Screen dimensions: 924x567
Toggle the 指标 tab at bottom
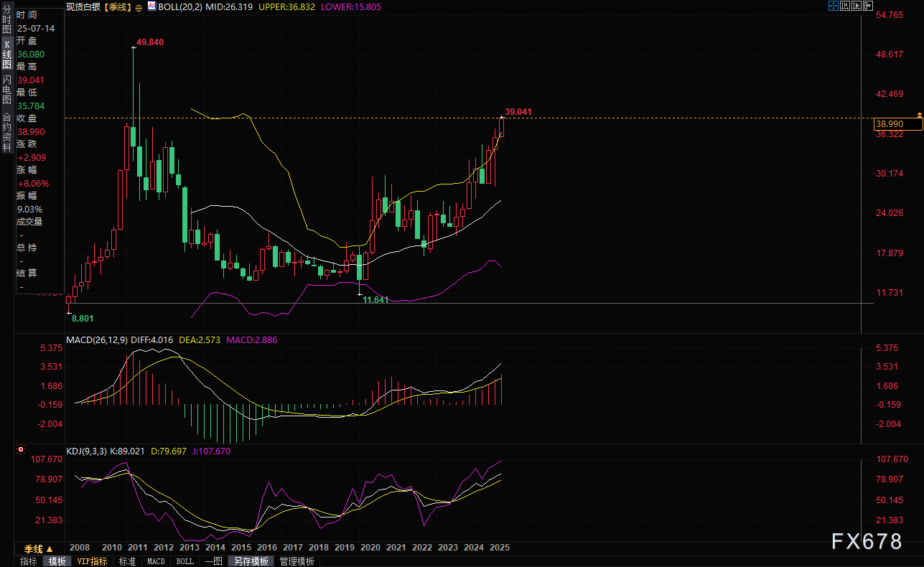pos(29,561)
